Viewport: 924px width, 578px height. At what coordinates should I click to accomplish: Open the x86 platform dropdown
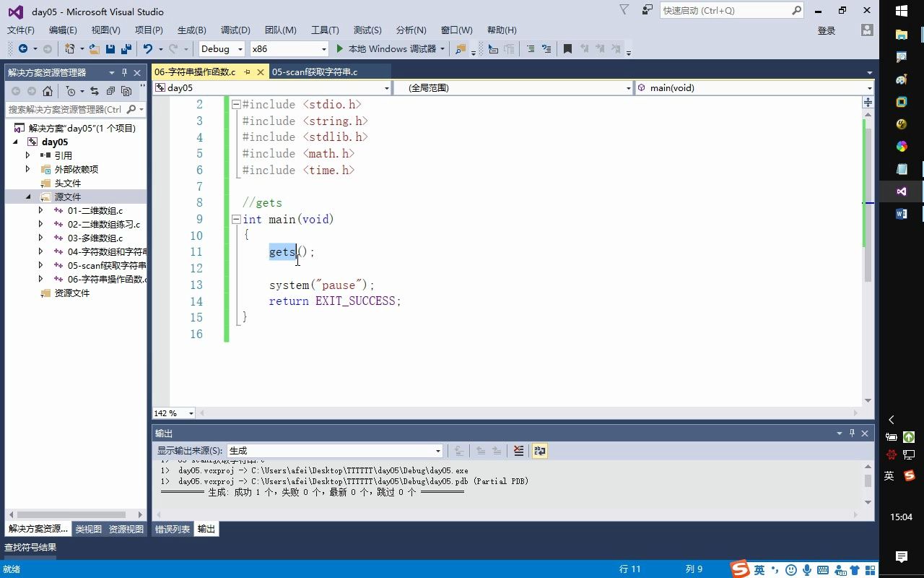289,49
